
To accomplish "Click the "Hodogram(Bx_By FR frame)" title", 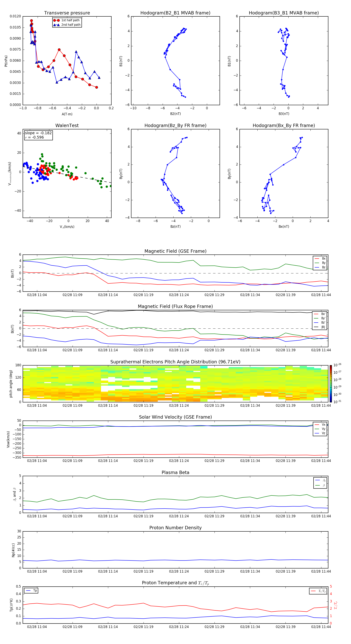I will pos(284,125).
